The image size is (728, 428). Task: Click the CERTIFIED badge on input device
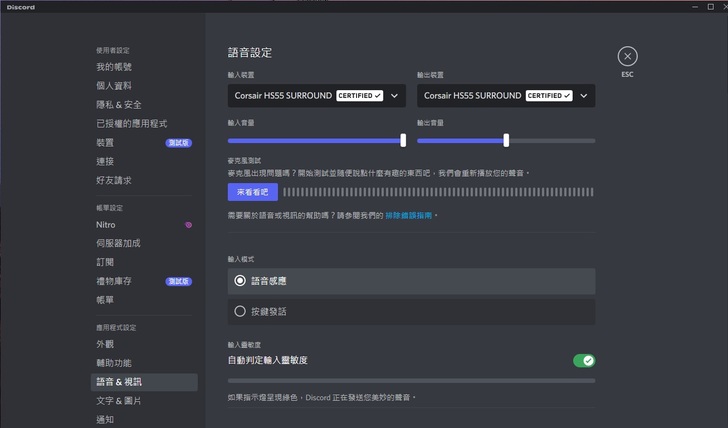[360, 96]
